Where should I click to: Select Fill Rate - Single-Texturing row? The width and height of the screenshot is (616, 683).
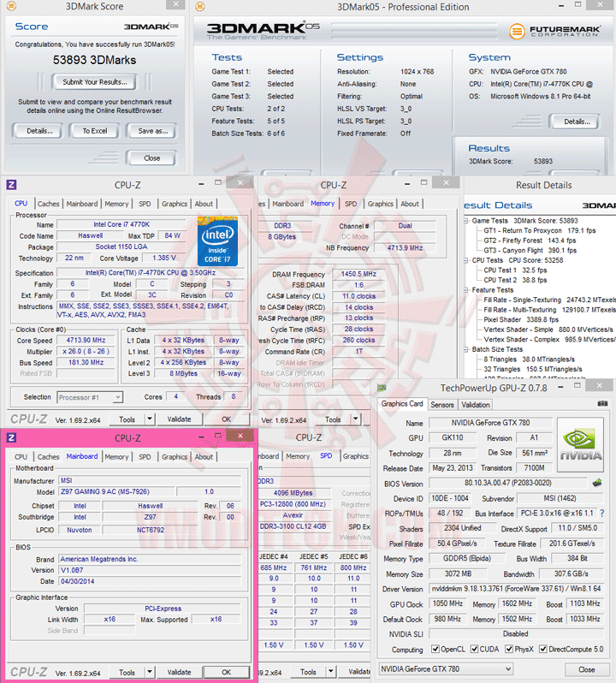(549, 300)
